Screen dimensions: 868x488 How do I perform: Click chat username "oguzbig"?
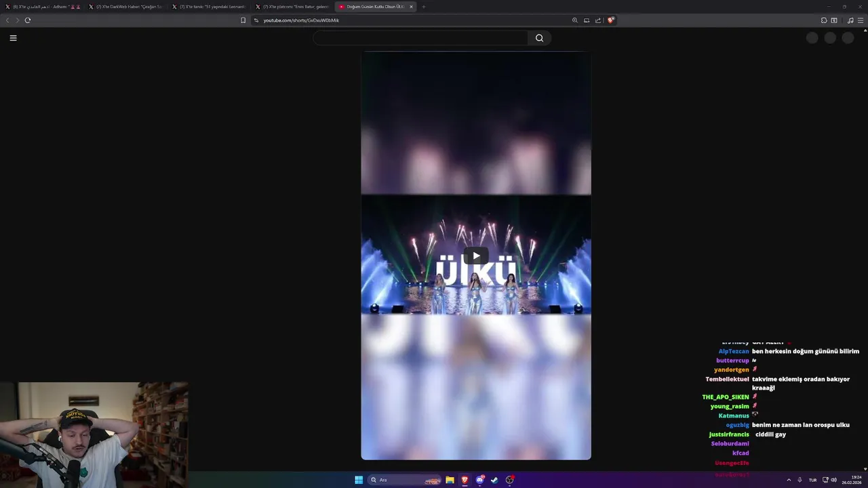point(737,425)
